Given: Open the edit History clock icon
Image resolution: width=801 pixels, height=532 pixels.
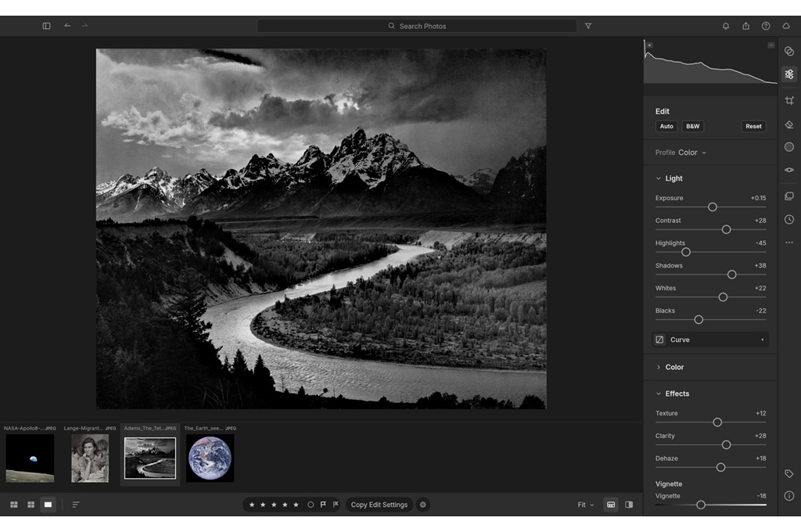Looking at the screenshot, I should [x=788, y=220].
